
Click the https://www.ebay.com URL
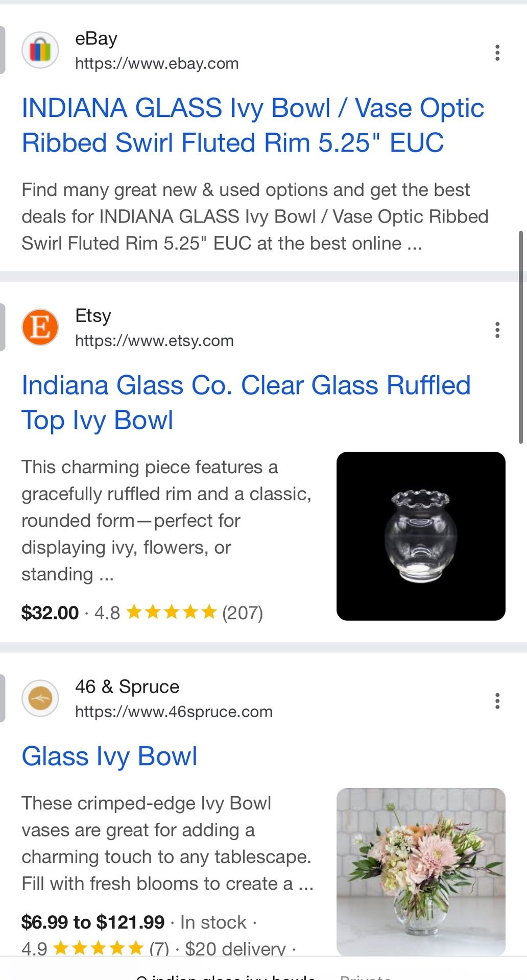click(x=157, y=63)
